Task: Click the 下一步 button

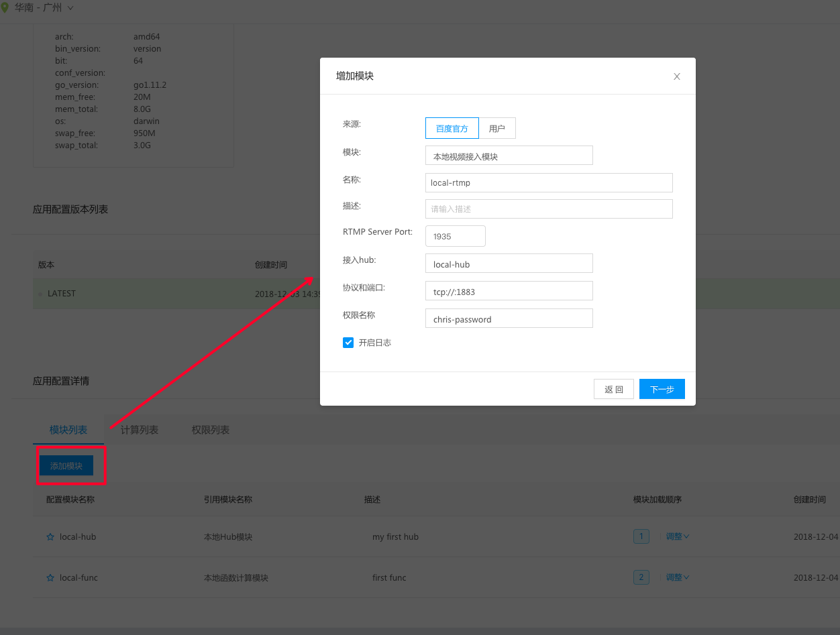Action: pos(662,389)
